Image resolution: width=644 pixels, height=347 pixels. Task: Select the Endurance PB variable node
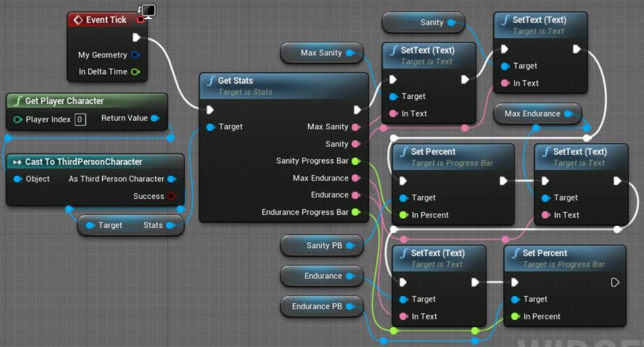317,307
